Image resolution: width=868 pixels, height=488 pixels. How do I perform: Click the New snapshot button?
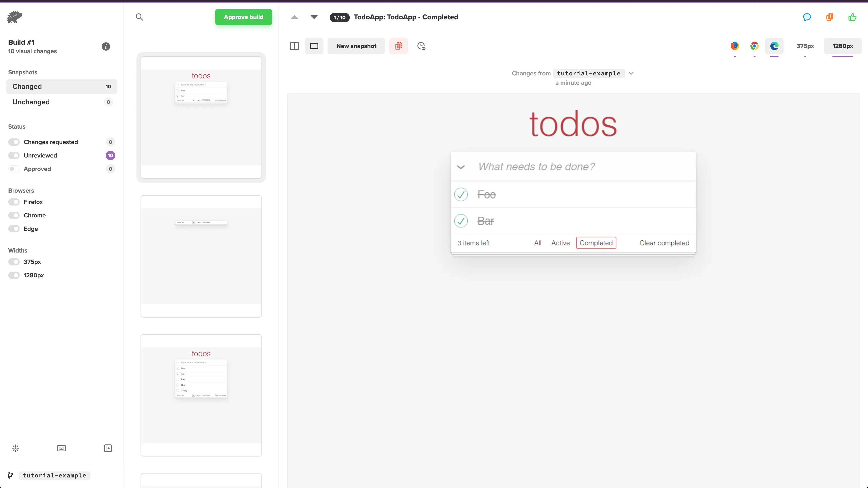click(x=356, y=46)
